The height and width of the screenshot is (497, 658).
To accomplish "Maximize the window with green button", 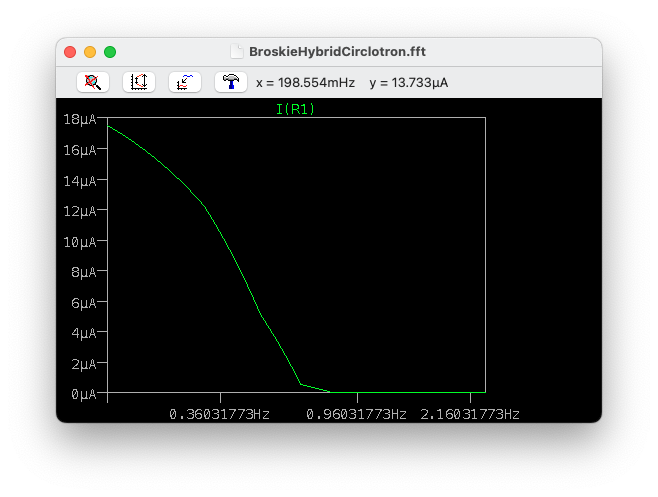I will tap(110, 52).
